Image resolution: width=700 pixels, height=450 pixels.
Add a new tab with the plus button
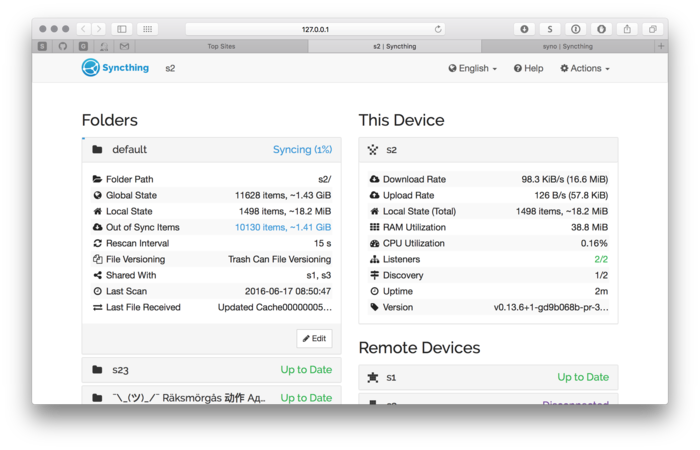coord(661,46)
